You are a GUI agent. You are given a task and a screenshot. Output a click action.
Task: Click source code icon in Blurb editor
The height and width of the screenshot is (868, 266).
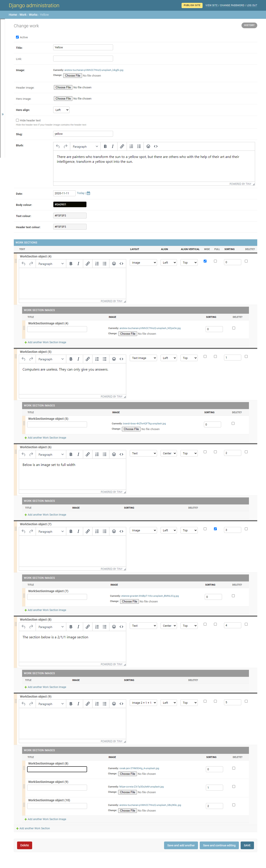point(156,146)
